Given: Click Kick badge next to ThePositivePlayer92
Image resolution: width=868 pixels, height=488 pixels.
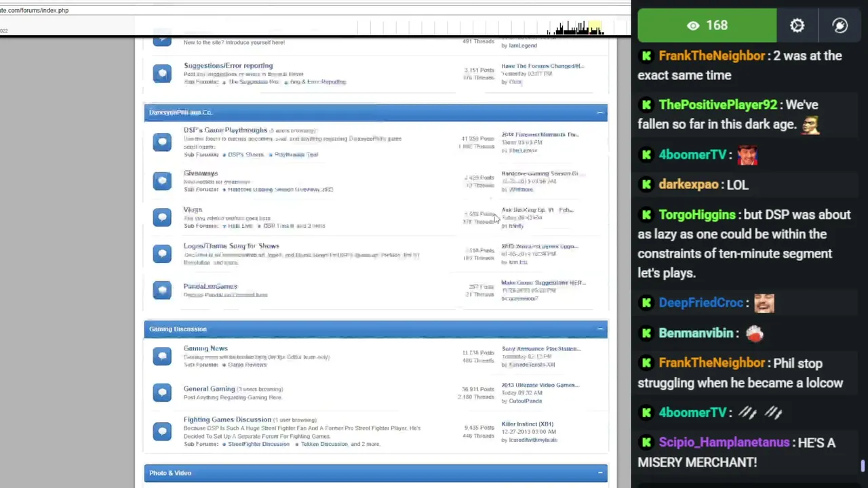Looking at the screenshot, I should [646, 105].
